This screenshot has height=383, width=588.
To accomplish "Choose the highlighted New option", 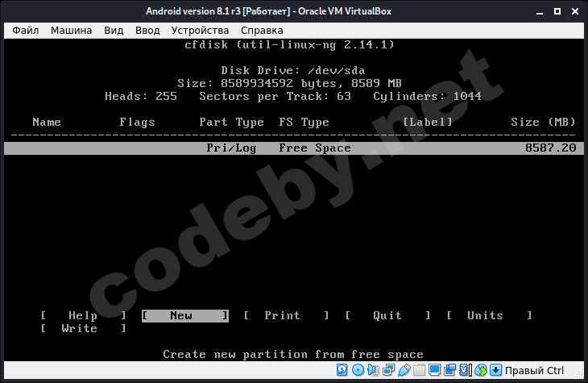I will click(x=185, y=315).
